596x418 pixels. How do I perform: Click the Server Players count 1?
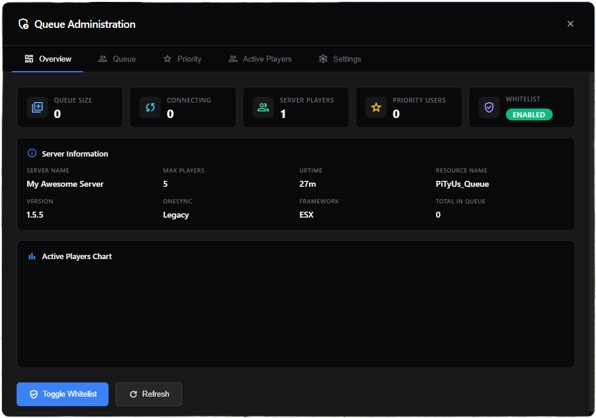(283, 114)
